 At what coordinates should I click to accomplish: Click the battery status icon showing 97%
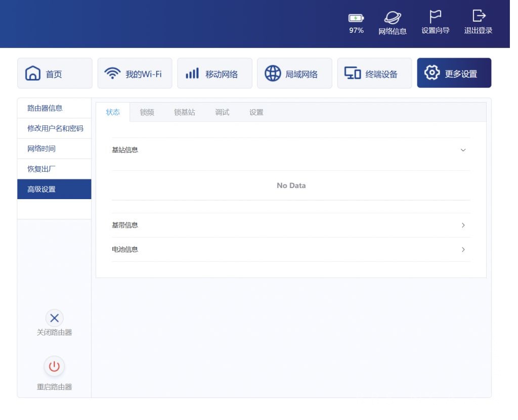(356, 19)
